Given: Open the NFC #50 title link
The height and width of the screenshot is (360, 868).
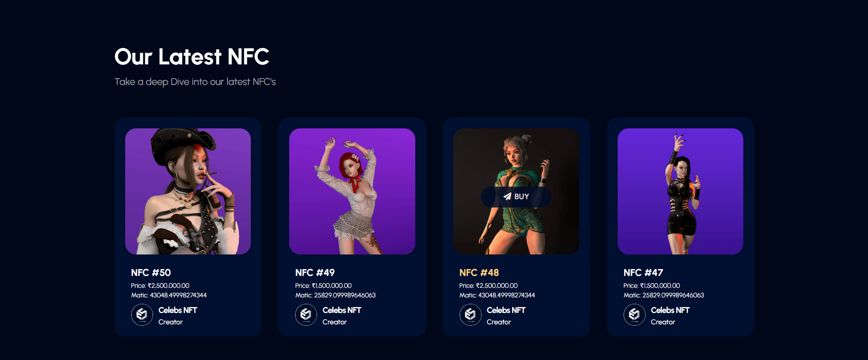Looking at the screenshot, I should click(x=151, y=273).
